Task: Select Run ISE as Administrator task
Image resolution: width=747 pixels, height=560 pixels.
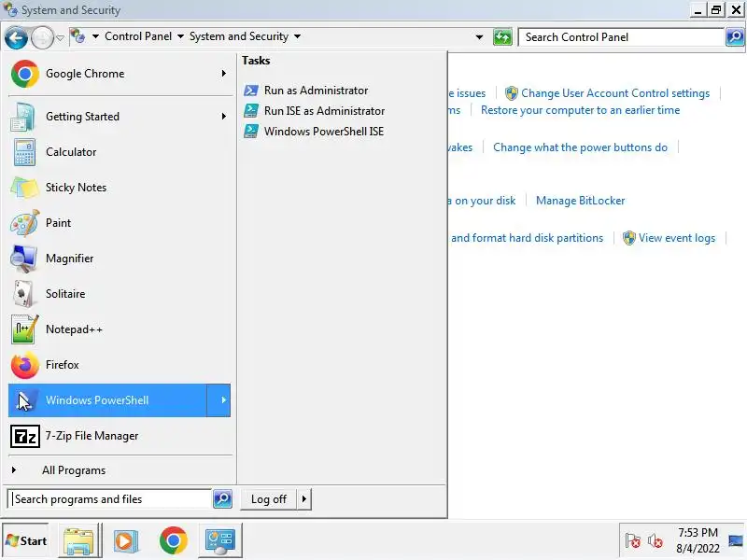Action: point(324,111)
